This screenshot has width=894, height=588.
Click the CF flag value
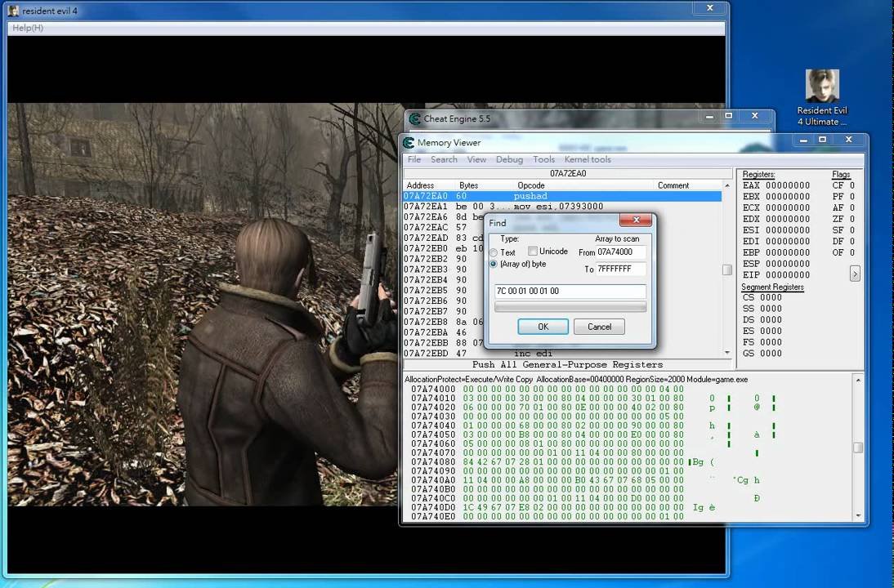pyautogui.click(x=852, y=185)
